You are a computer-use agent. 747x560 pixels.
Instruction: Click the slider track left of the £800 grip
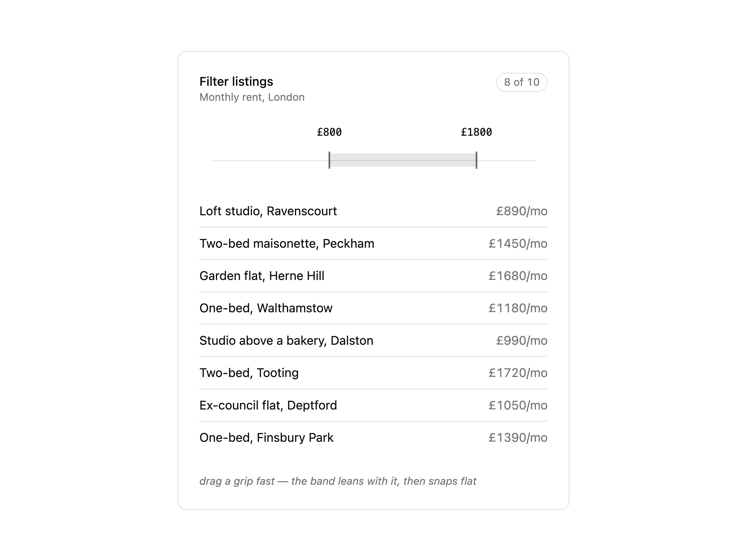point(270,160)
